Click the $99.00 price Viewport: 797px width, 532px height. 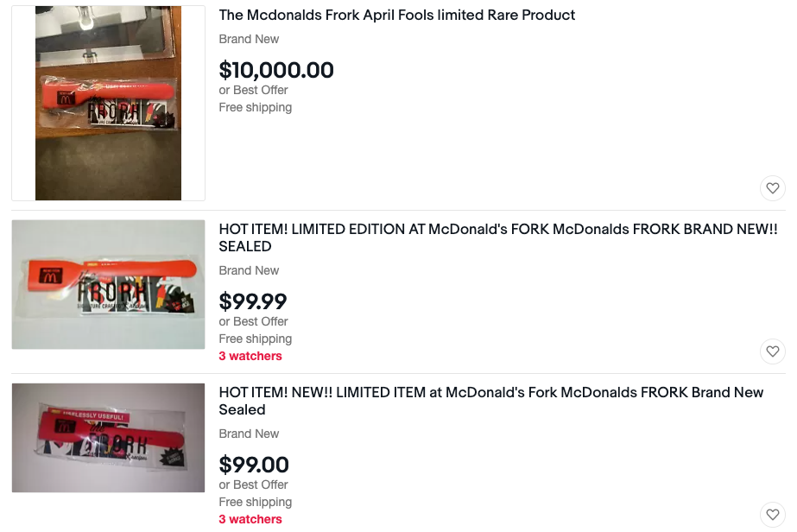(x=254, y=465)
